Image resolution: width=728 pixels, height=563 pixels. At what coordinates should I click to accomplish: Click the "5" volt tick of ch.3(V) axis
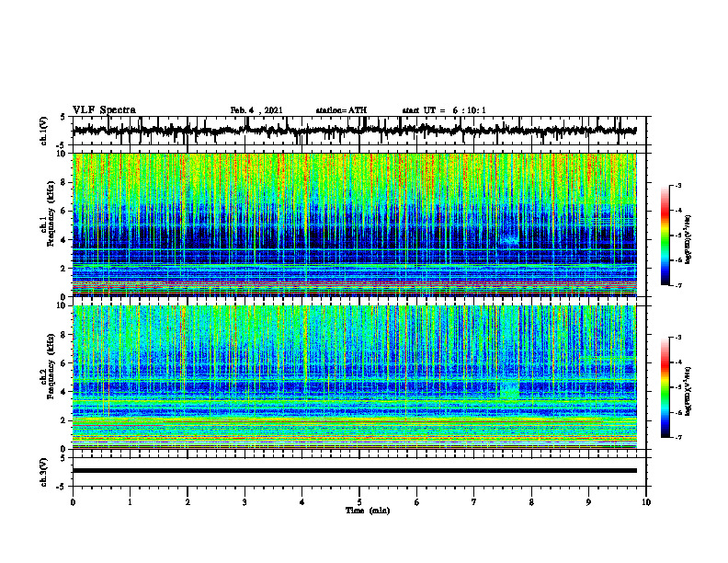(x=63, y=458)
